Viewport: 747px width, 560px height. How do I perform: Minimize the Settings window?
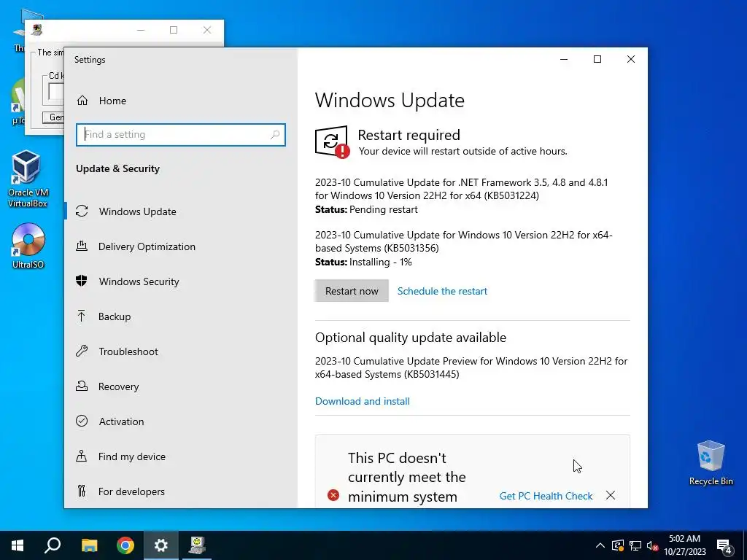[x=564, y=59]
